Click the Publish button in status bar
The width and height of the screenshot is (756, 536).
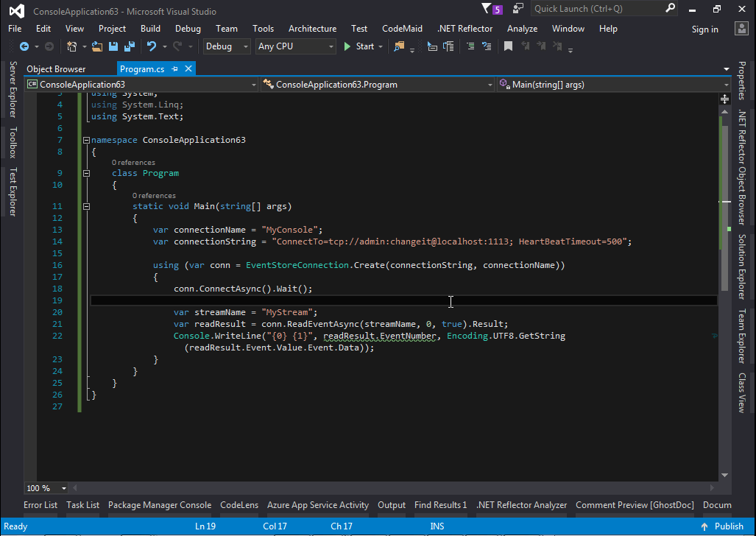tap(722, 526)
